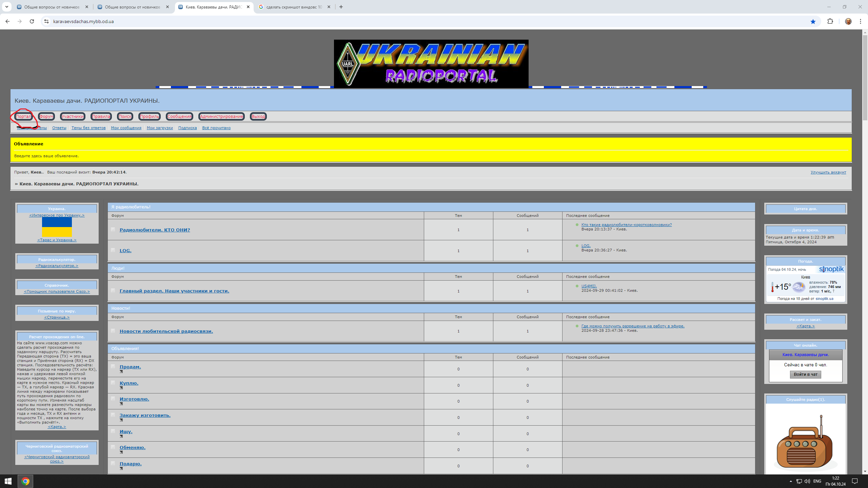
Task: Click the small arrow icon under 'Продам.'
Action: point(121,372)
